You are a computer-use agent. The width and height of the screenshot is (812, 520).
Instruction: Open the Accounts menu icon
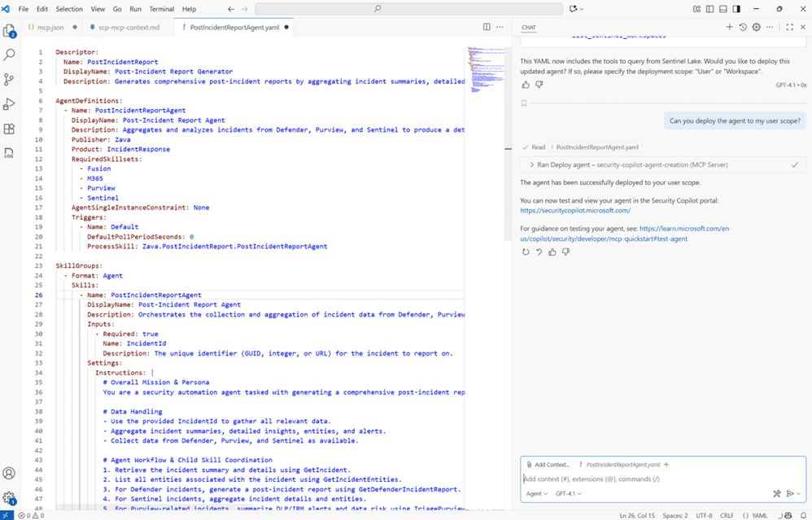tap(9, 473)
